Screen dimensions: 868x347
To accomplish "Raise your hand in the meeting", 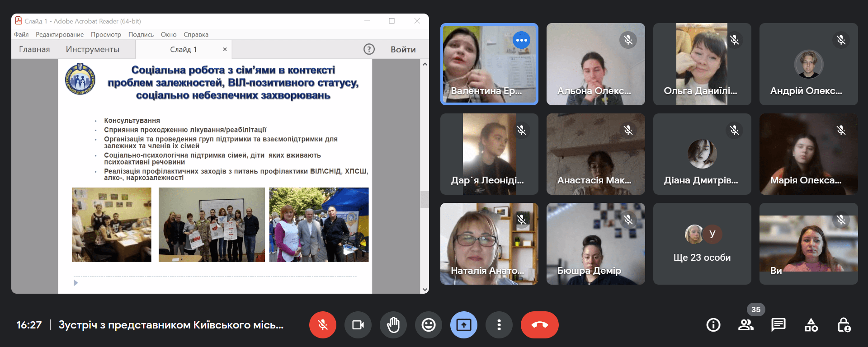I will 393,325.
